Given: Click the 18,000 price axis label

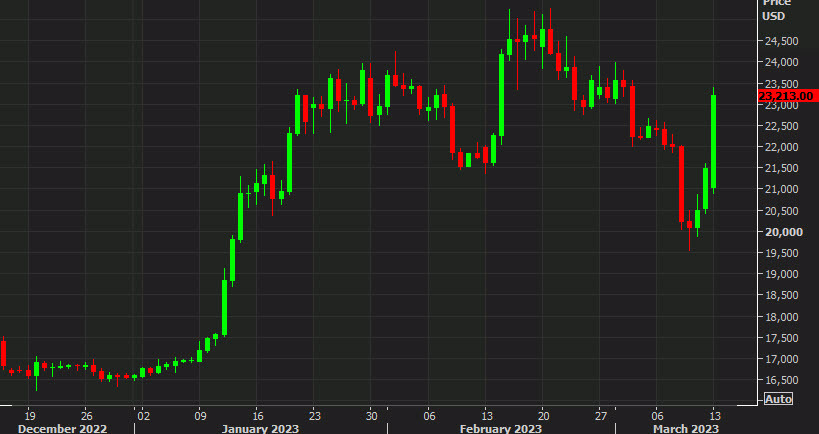Looking at the screenshot, I should (x=780, y=317).
